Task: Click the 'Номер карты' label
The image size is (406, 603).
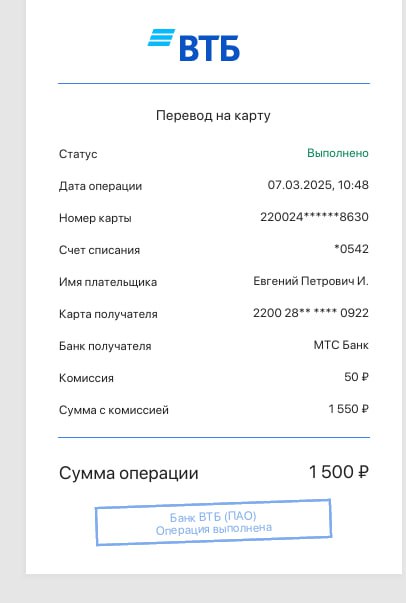Action: tap(95, 218)
